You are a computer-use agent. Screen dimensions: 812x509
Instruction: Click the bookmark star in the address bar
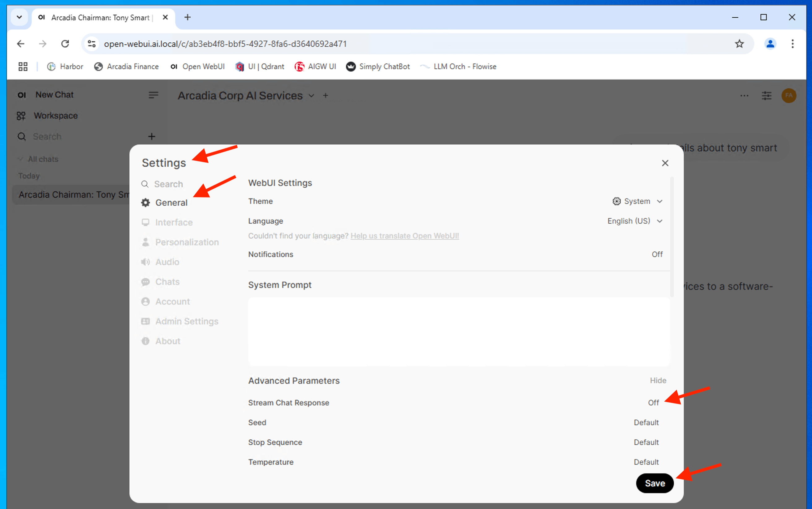point(739,44)
